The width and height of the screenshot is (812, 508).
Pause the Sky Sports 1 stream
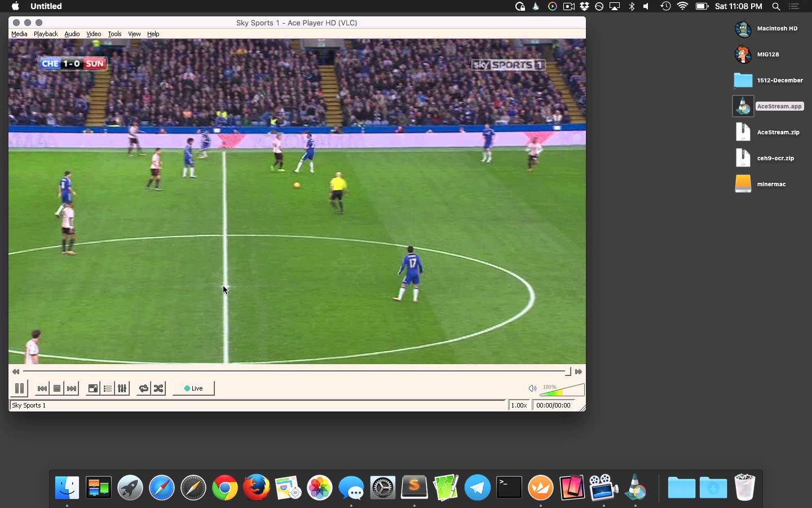tap(19, 388)
